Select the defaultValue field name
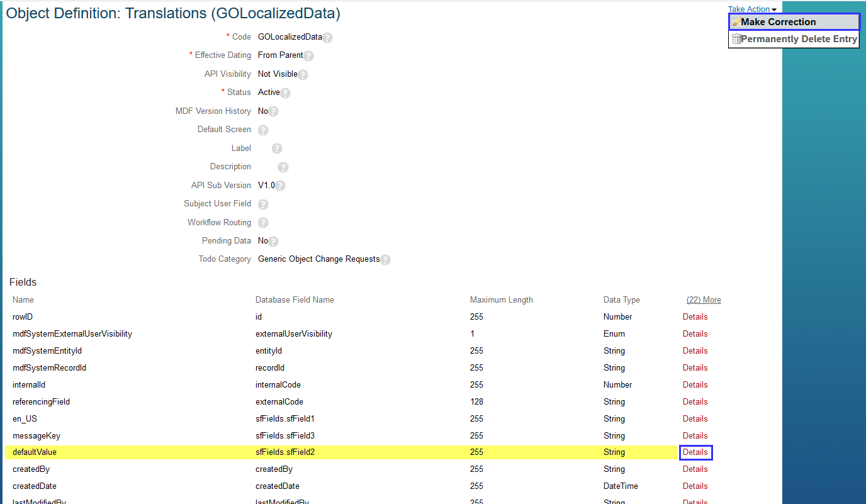Viewport: 866px width, 504px height. point(35,452)
